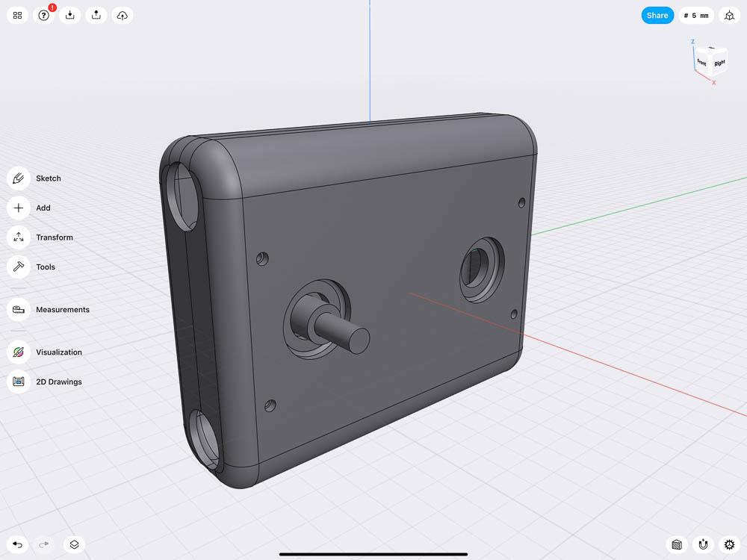The width and height of the screenshot is (747, 560).
Task: Open the Visualization menu label
Action: click(x=59, y=352)
